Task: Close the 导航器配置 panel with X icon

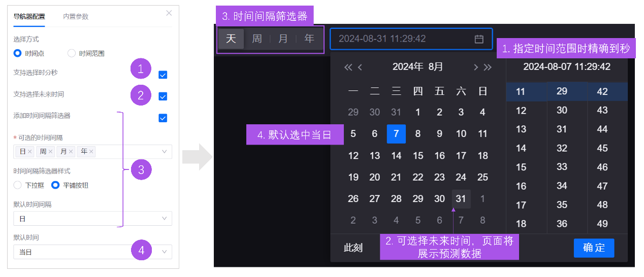Action: pyautogui.click(x=169, y=13)
